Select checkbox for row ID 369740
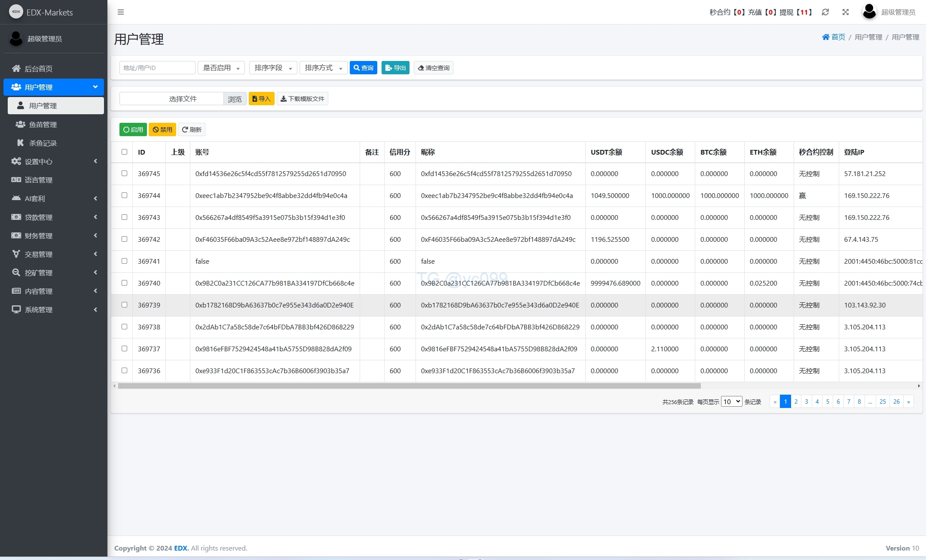The height and width of the screenshot is (560, 926). point(124,283)
